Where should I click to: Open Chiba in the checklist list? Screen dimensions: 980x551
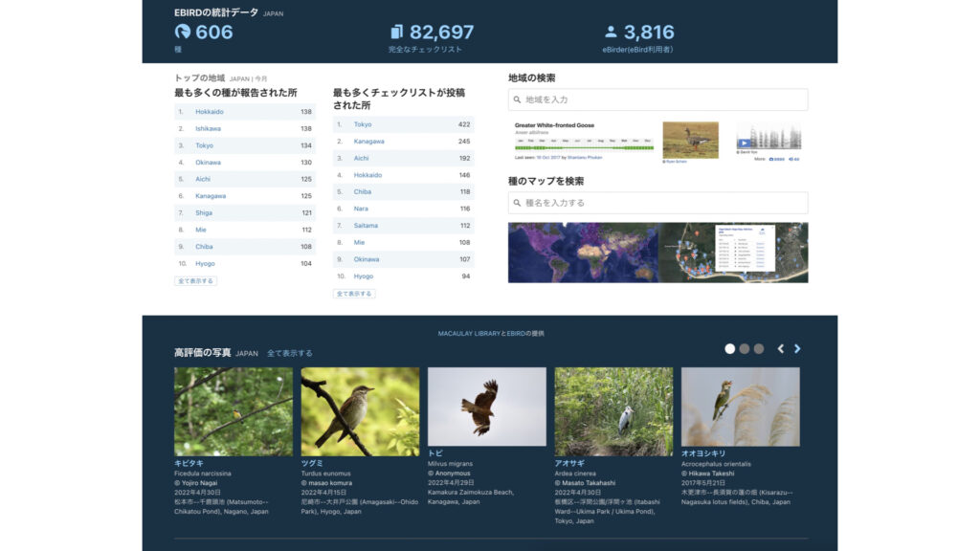(363, 191)
